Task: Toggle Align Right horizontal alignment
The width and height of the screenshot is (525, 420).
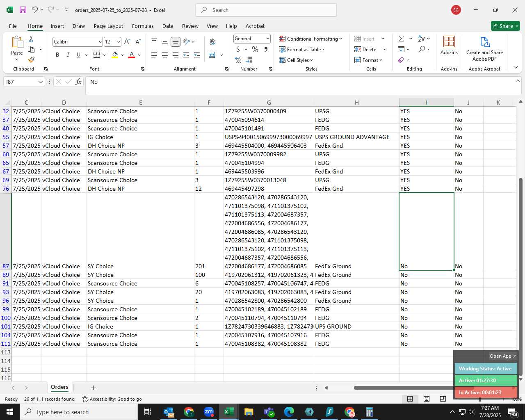Action: coord(175,55)
